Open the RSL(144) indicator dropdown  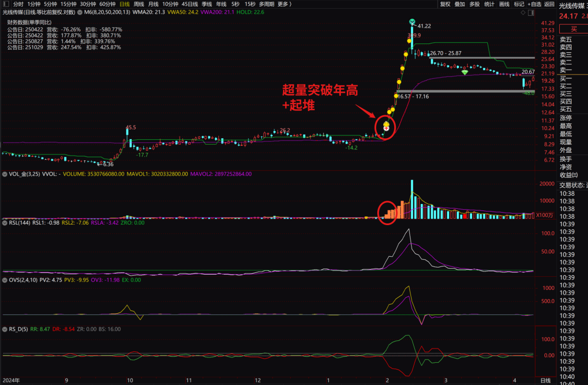pyautogui.click(x=4, y=223)
